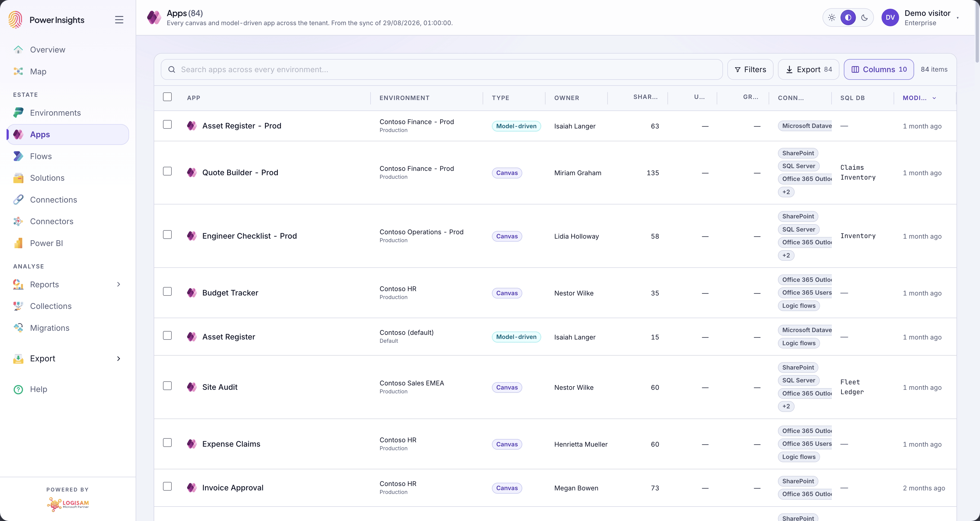Sort by Owner column header

567,98
